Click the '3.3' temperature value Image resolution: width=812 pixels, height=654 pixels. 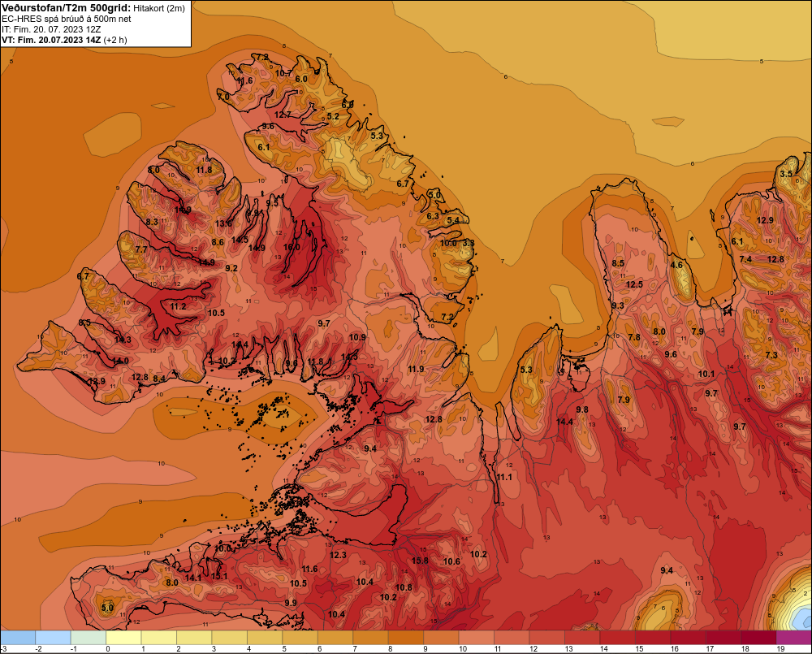469,243
